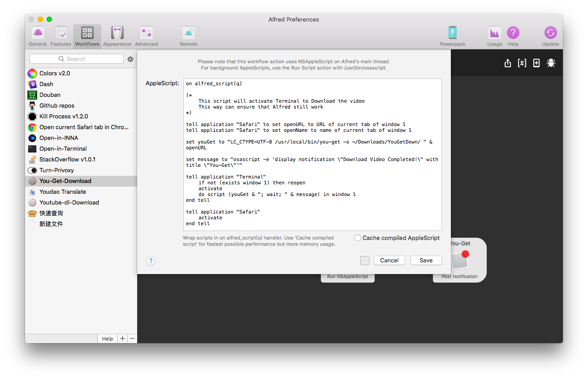Select the 新建文件 workflow icon
588x379 pixels.
point(32,224)
